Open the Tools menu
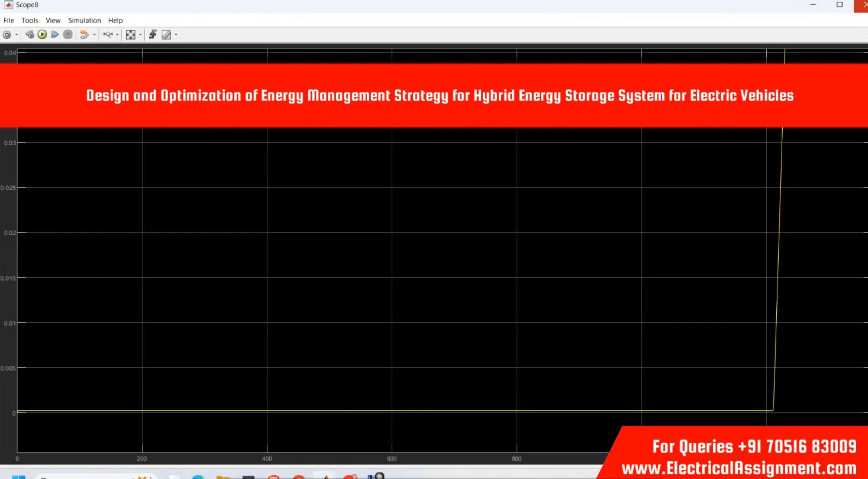Viewport: 868px width, 479px height. tap(30, 20)
